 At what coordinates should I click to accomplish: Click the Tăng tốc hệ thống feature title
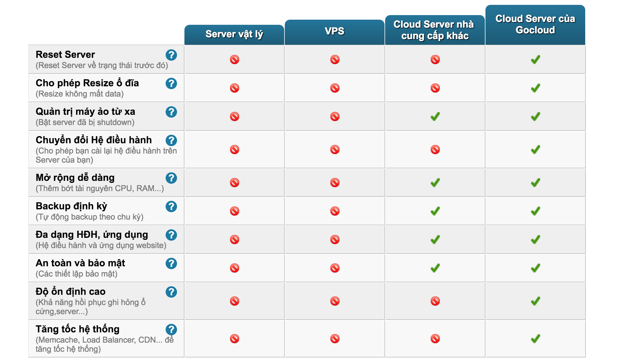pyautogui.click(x=78, y=329)
